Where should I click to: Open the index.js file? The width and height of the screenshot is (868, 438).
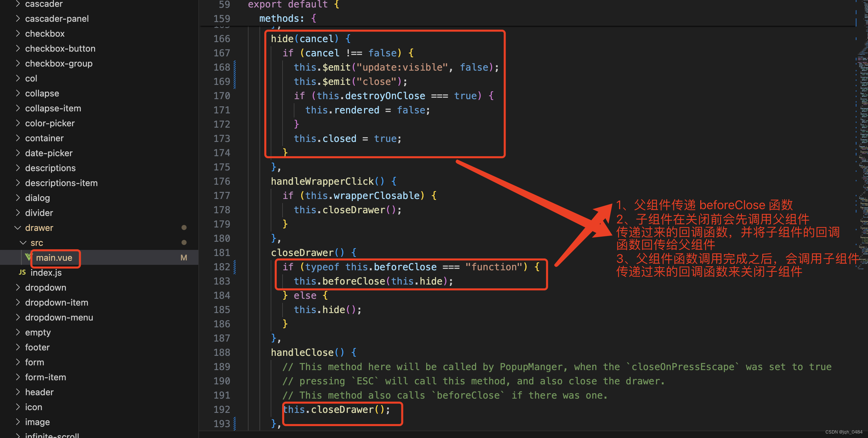(46, 273)
